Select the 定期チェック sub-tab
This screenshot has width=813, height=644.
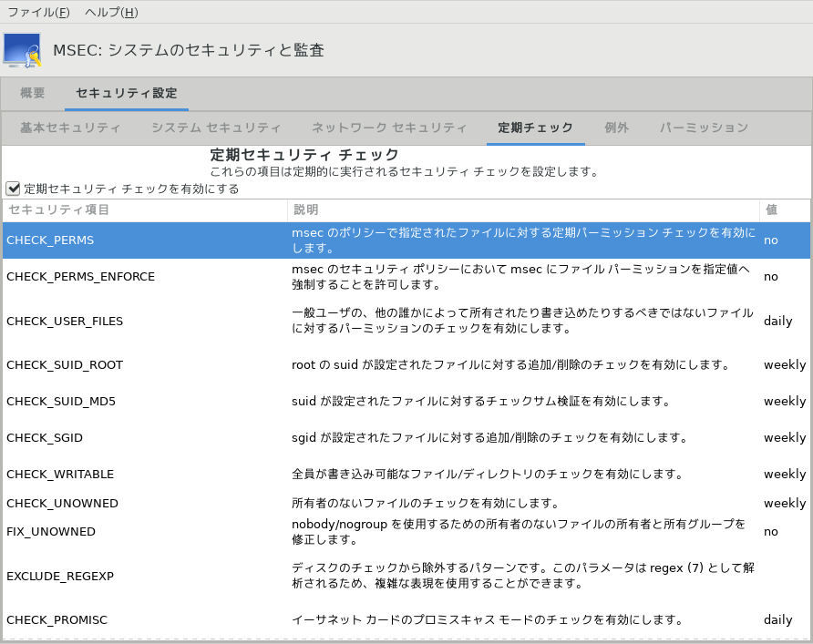pos(536,128)
